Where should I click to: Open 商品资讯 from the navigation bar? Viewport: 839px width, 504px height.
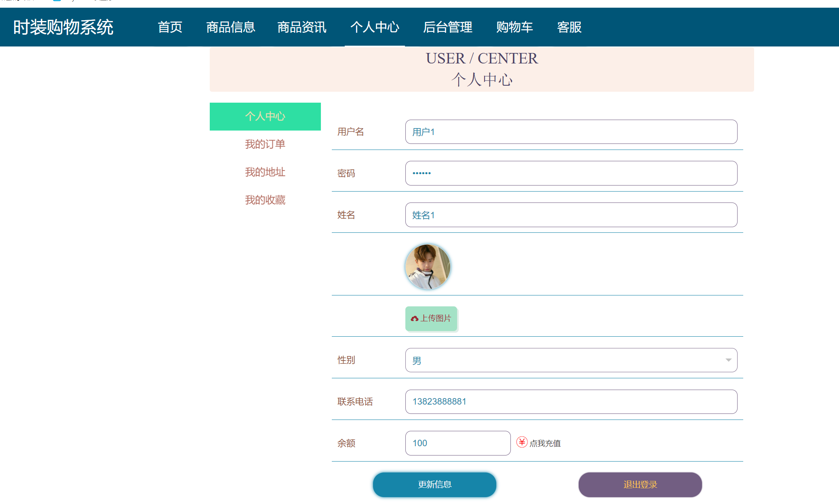(301, 27)
